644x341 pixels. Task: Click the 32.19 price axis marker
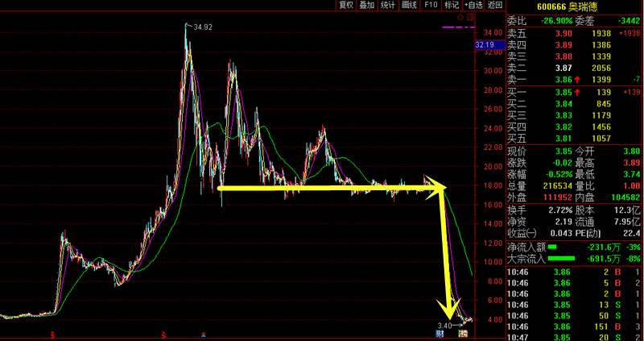click(x=485, y=44)
